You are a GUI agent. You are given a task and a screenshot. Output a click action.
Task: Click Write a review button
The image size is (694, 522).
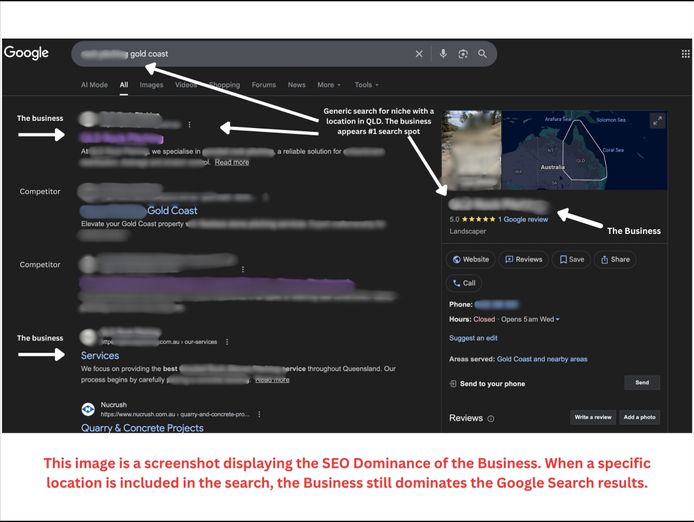[593, 417]
